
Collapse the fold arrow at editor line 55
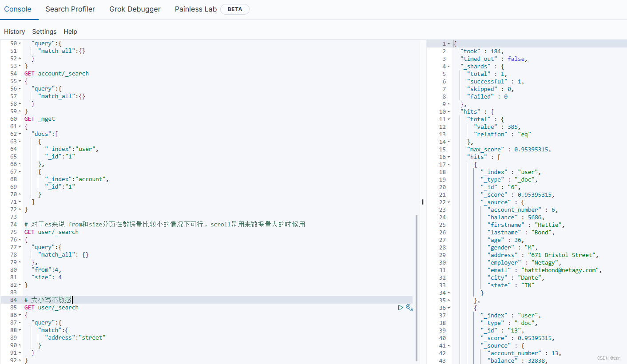pyautogui.click(x=20, y=81)
